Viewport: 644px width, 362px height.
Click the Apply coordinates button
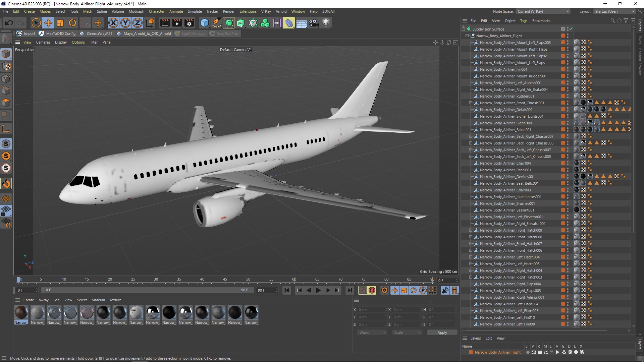442,333
